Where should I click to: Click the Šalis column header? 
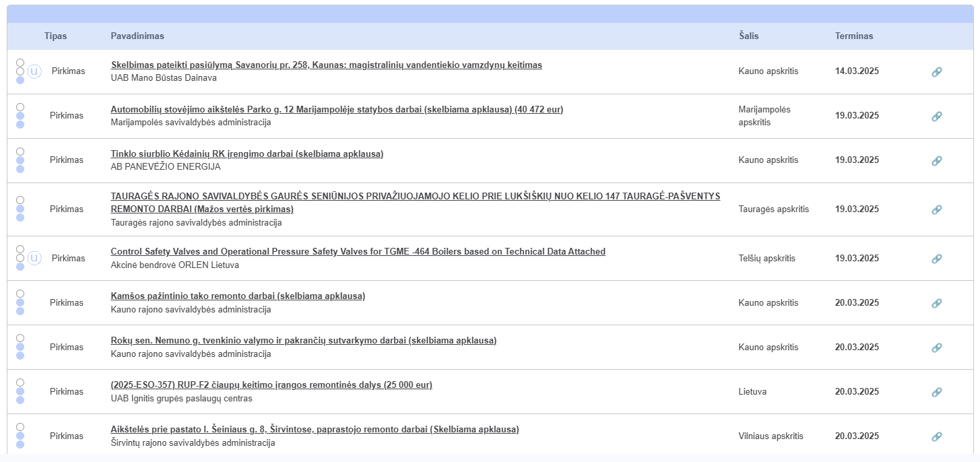[748, 36]
